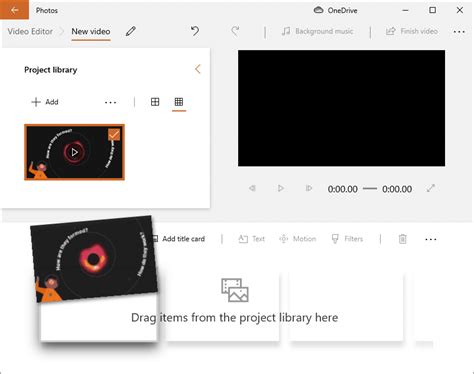Open the Text tool in storyboard
Screen dimensions: 474x374
(252, 239)
